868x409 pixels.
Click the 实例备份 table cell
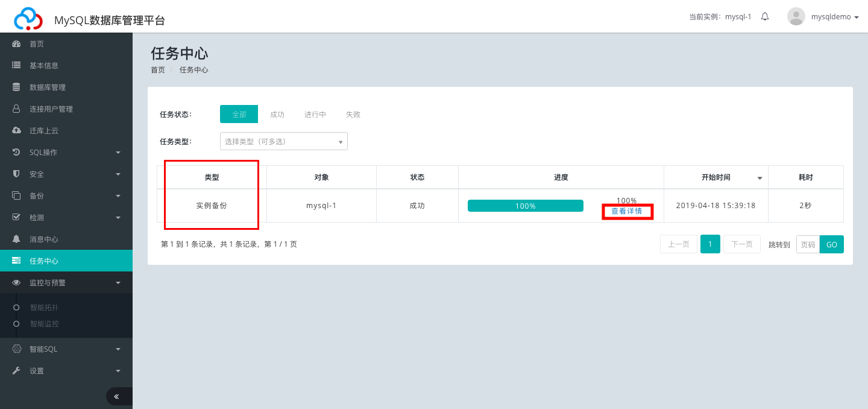[212, 206]
